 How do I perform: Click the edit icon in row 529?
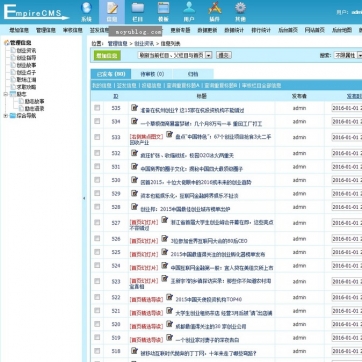pyautogui.click(x=134, y=193)
